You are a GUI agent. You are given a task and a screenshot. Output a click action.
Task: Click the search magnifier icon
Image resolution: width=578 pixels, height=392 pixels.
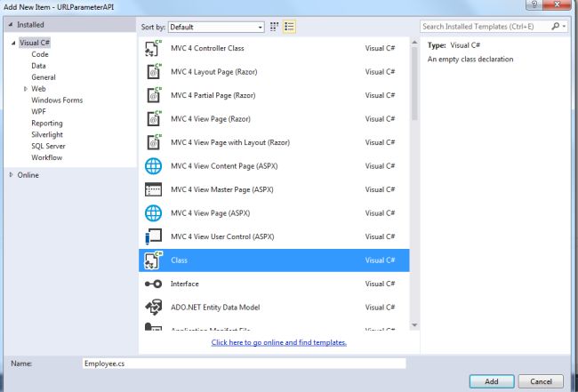(555, 26)
